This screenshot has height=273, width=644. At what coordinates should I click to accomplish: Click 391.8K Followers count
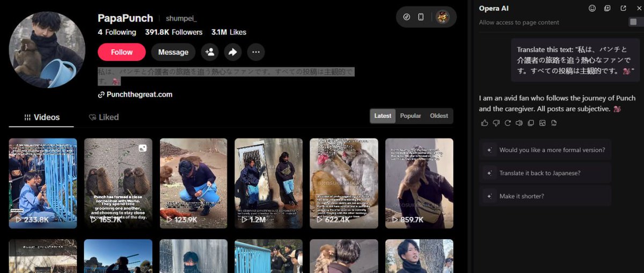(174, 32)
